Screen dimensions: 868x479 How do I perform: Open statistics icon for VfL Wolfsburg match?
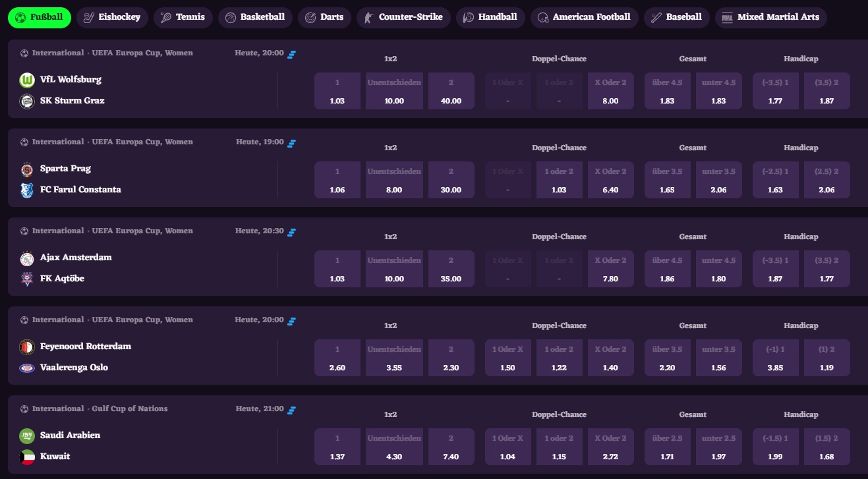tap(291, 54)
